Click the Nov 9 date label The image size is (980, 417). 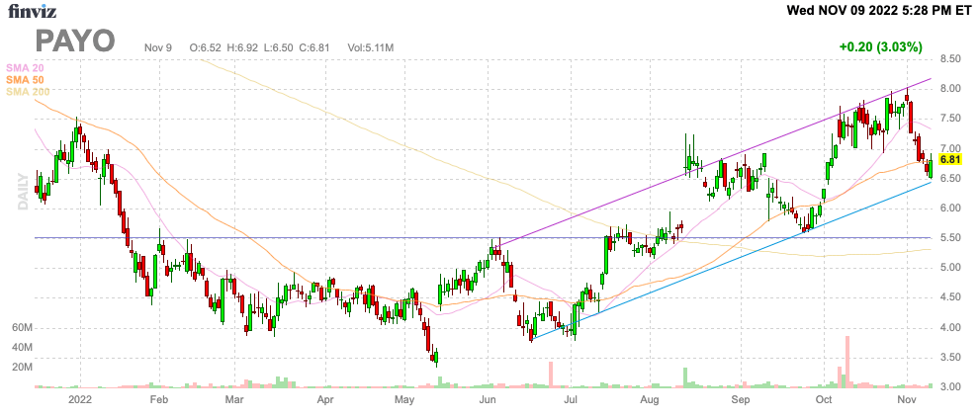click(157, 47)
